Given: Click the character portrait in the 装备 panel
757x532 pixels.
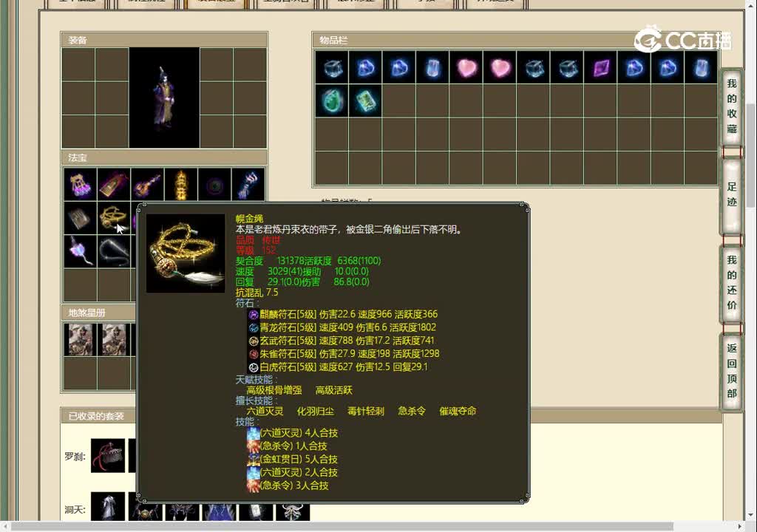Looking at the screenshot, I should tap(164, 98).
